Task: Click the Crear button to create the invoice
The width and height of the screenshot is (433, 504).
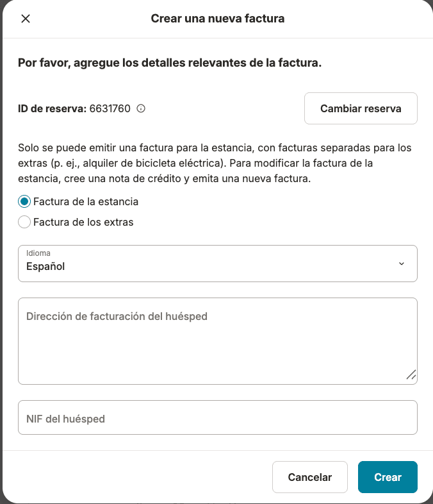Action: point(388,477)
